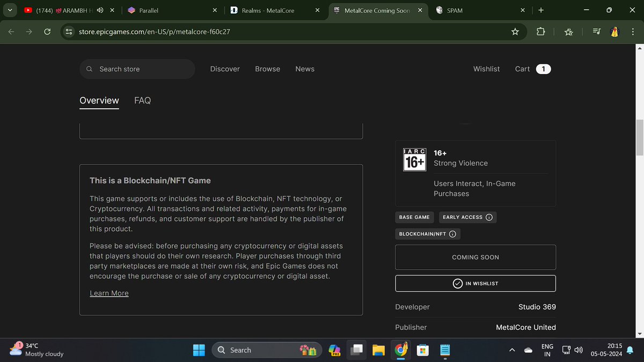Open Chrome three-dot menu
Image resolution: width=644 pixels, height=362 pixels.
pos(633,32)
